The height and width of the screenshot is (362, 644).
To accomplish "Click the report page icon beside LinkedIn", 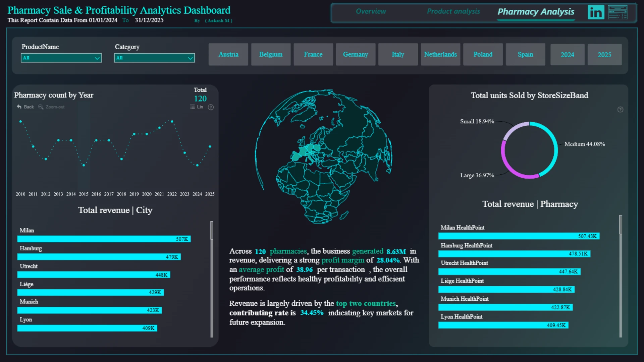I will click(x=618, y=12).
